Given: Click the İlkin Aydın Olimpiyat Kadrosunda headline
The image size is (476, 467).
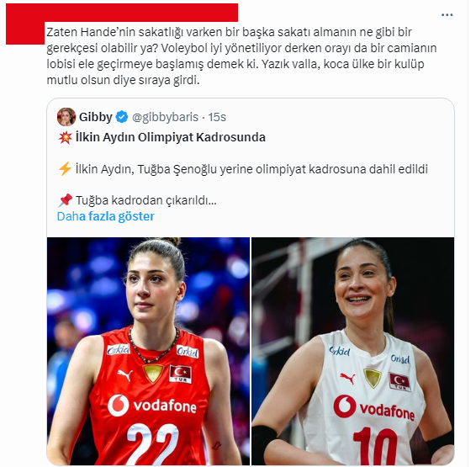Looking at the screenshot, I should [171, 137].
